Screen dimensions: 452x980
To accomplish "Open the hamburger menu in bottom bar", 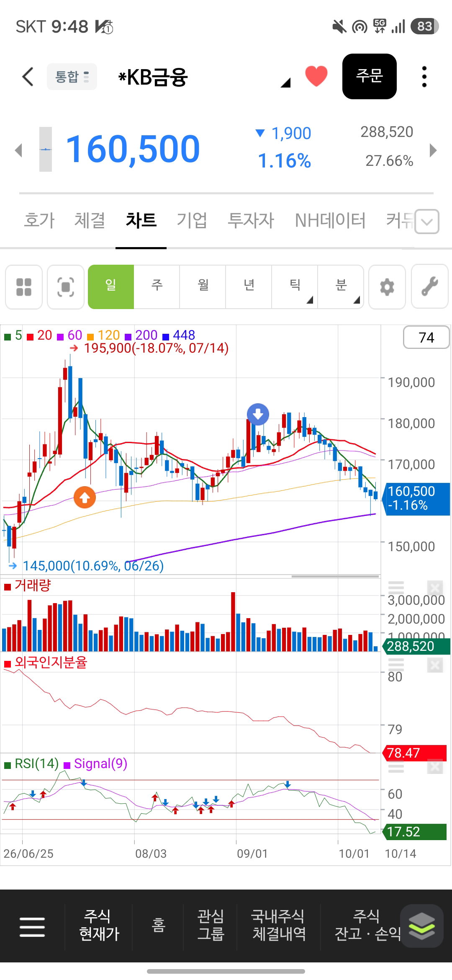I will (x=32, y=926).
